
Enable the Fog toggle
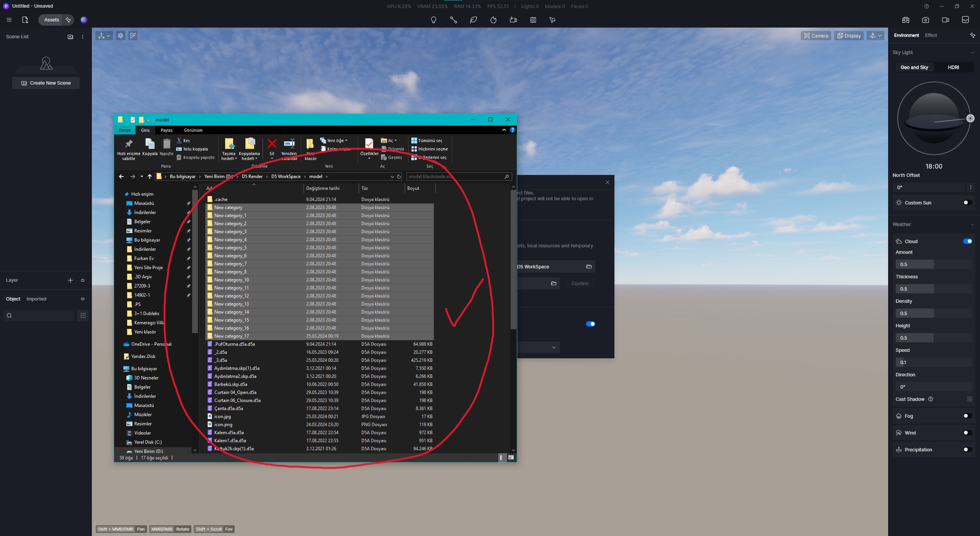[967, 415]
